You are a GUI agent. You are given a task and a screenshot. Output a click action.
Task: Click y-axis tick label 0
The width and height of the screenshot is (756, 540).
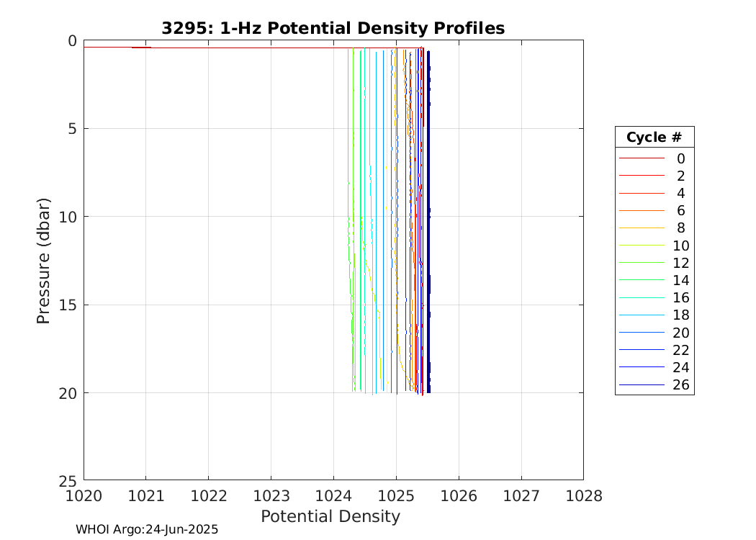[x=72, y=41]
